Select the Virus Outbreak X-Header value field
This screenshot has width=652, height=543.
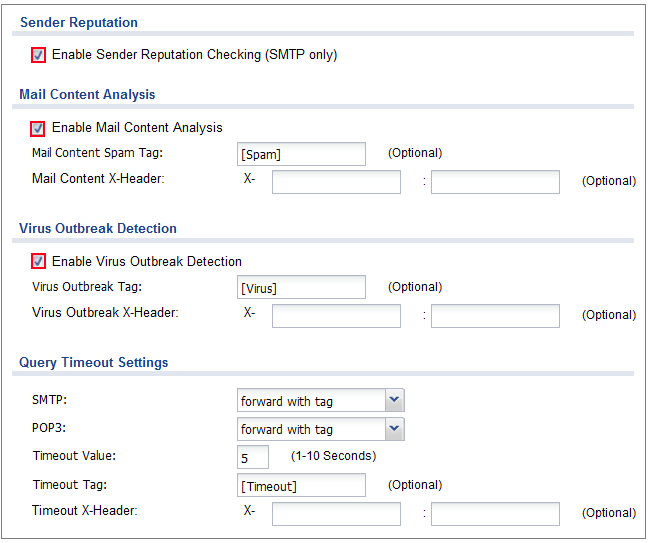(495, 315)
